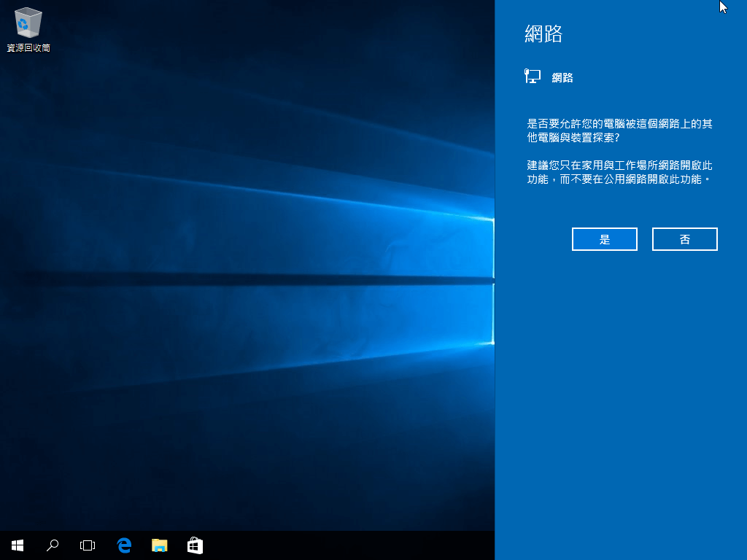Click the network computer icon in the panel
747x560 pixels.
click(x=533, y=76)
